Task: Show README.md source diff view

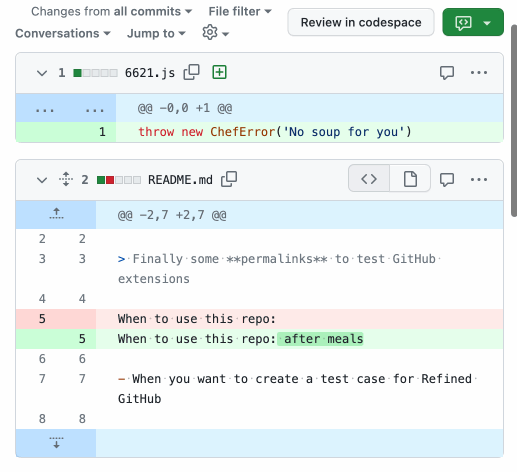Action: 369,179
